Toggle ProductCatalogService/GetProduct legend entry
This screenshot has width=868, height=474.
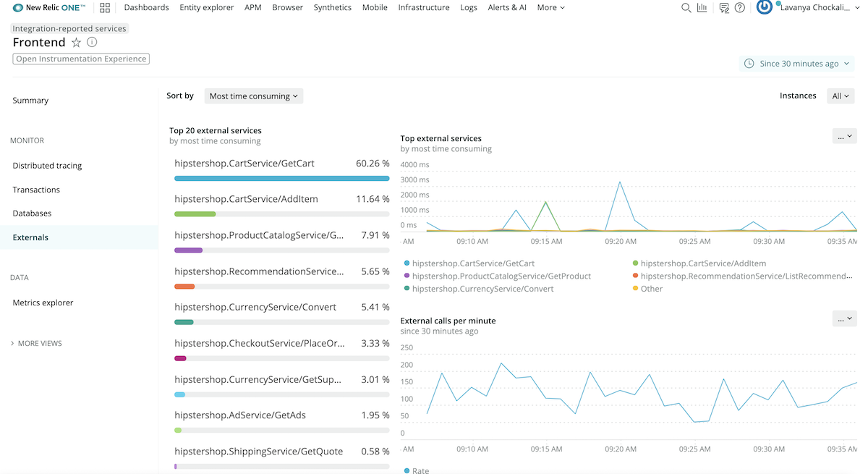coord(498,276)
